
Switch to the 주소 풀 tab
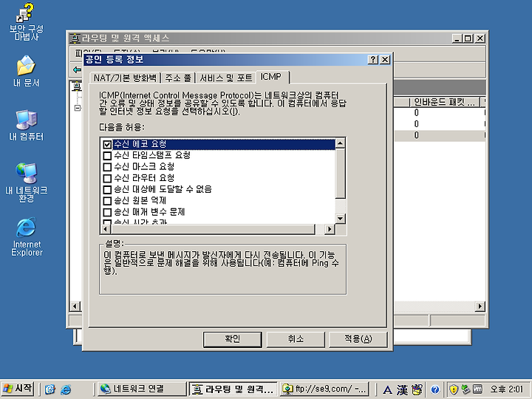[178, 78]
